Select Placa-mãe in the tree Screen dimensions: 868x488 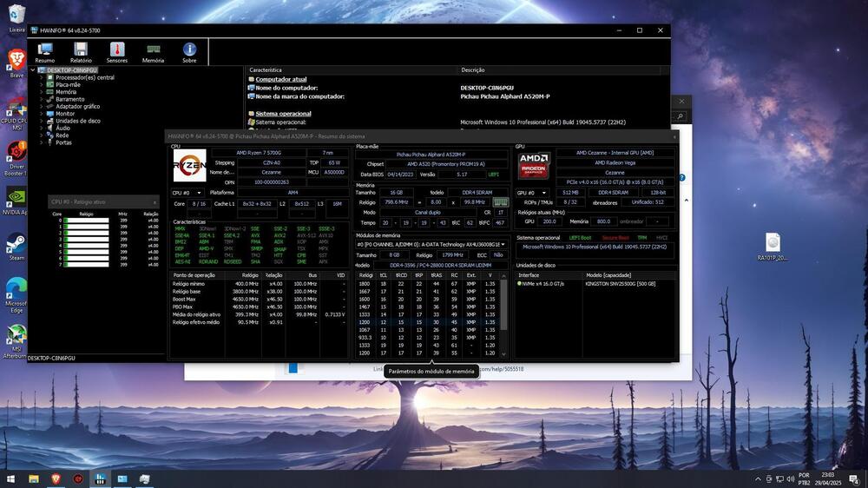coord(68,84)
